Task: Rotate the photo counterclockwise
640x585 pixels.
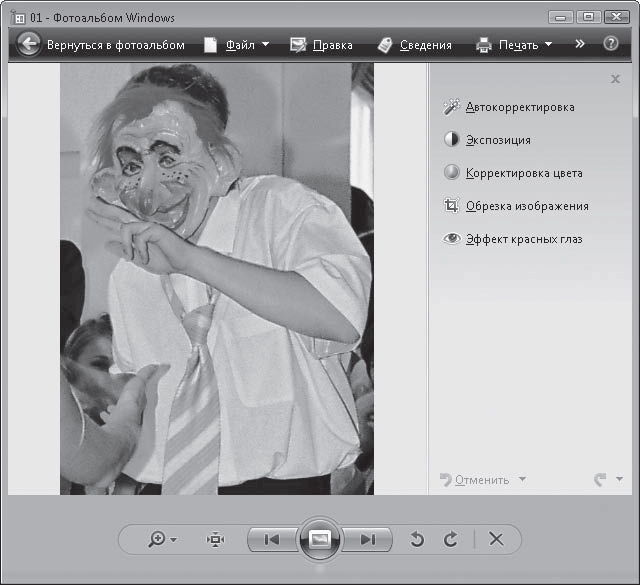Action: click(x=418, y=539)
